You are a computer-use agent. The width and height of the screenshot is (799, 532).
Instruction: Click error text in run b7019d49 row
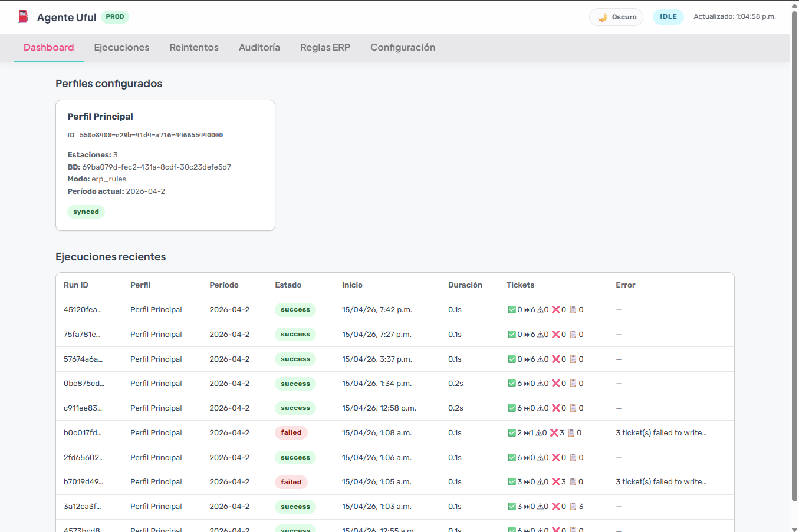(661, 482)
